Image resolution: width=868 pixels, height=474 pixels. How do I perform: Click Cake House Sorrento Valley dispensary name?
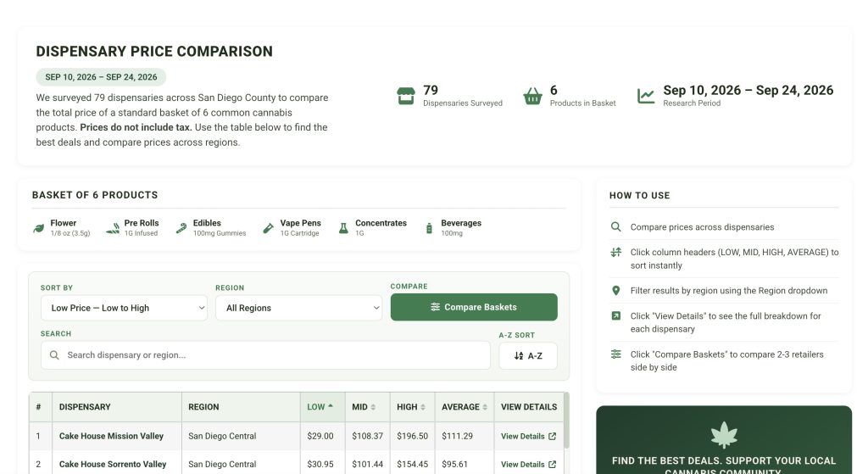[x=113, y=464]
